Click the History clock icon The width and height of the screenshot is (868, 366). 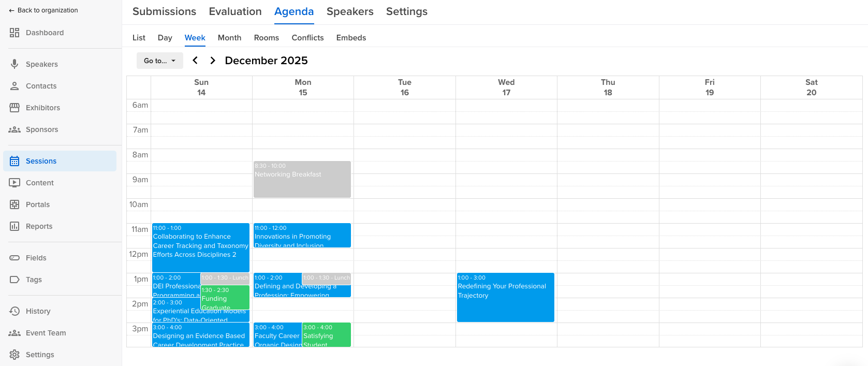click(x=14, y=311)
